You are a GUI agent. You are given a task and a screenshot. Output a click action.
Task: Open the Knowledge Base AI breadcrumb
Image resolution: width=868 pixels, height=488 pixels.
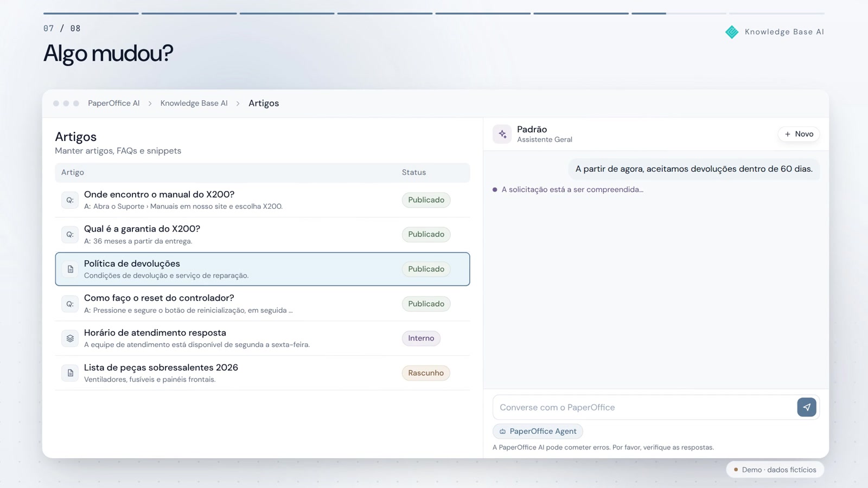pos(194,103)
